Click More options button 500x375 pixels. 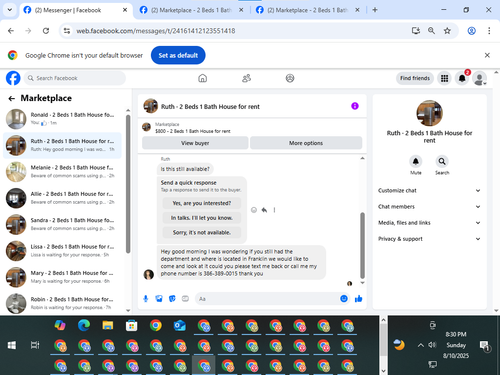click(306, 143)
